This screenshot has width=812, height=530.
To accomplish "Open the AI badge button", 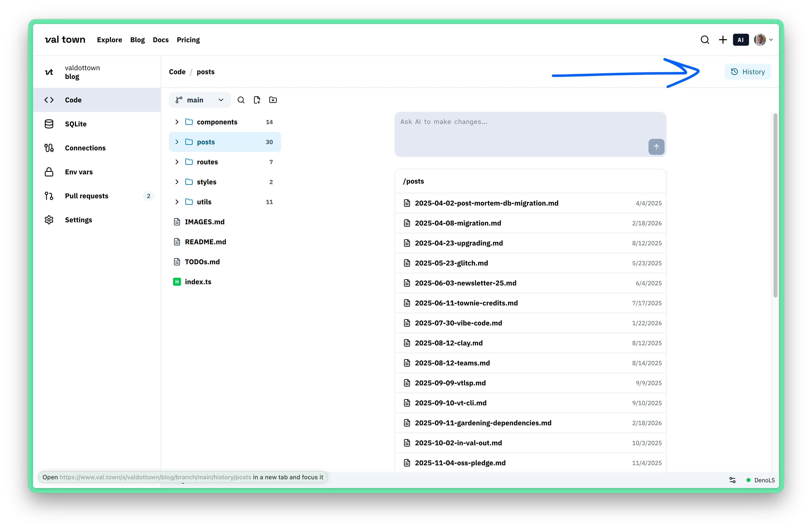I will pyautogui.click(x=741, y=40).
